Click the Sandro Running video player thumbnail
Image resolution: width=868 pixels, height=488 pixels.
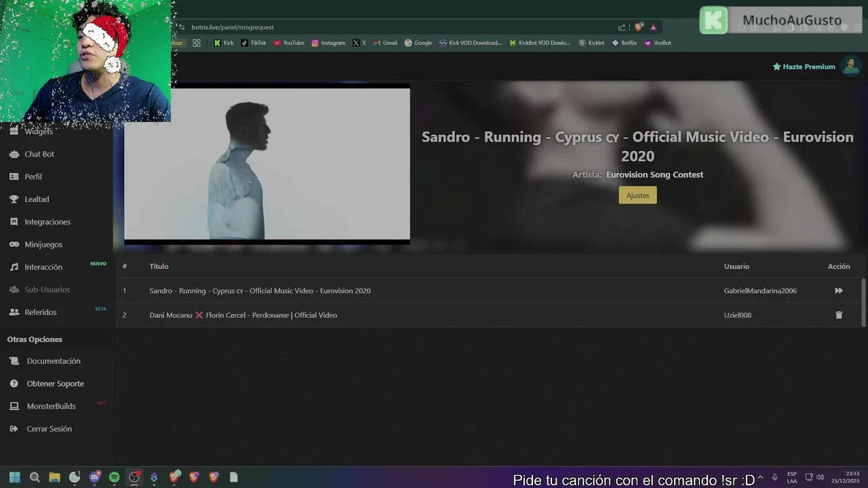(x=267, y=164)
